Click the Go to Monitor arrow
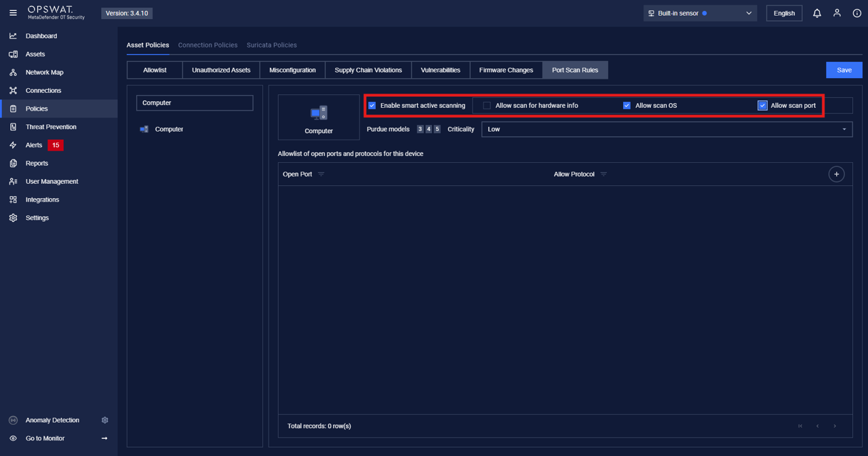The image size is (868, 456). tap(104, 438)
